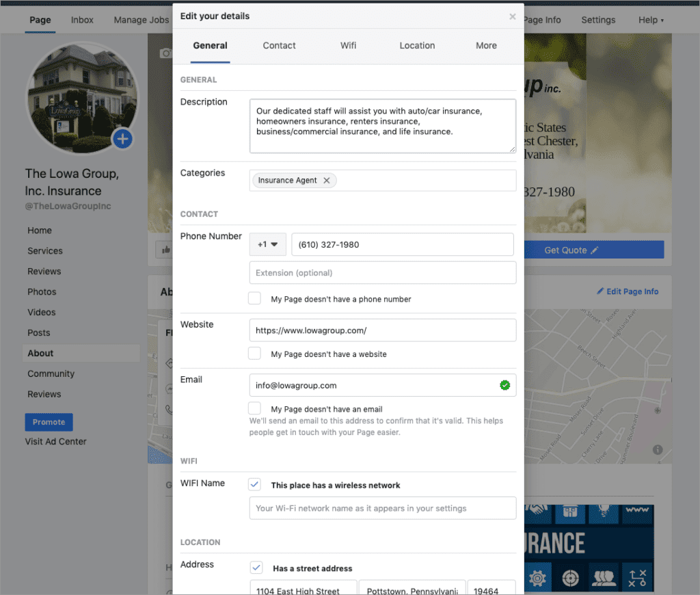
Task: Click the people group tile in banner
Action: pyautogui.click(x=604, y=578)
